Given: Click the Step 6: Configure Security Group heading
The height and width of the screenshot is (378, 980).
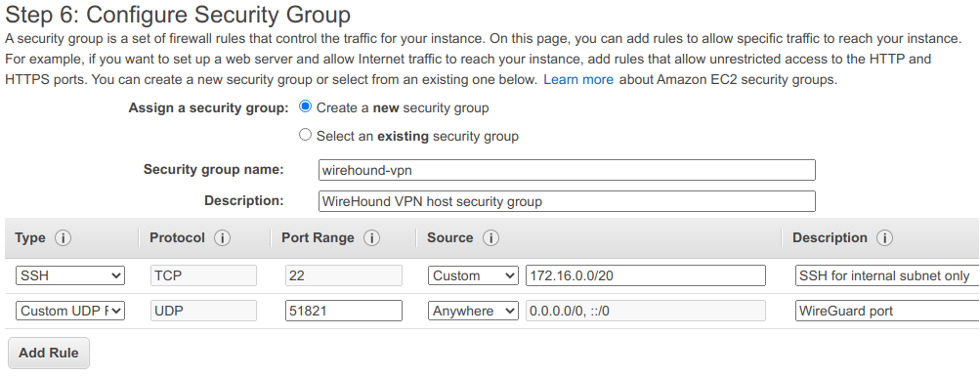Looking at the screenshot, I should [178, 15].
